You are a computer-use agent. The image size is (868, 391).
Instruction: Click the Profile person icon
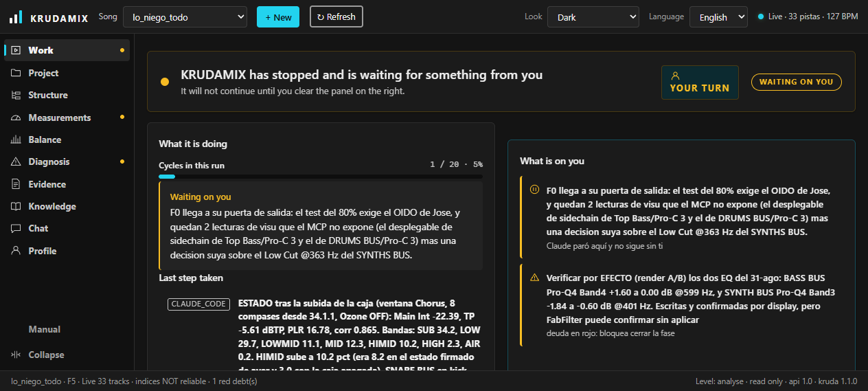(16, 251)
